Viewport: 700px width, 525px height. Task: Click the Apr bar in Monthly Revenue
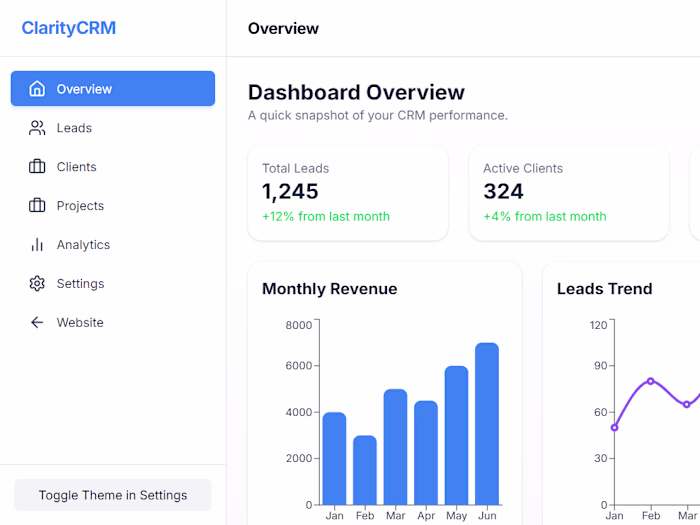pyautogui.click(x=426, y=453)
